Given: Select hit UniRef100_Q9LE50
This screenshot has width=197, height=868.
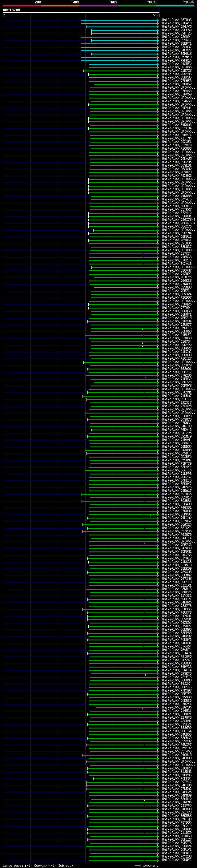Looking at the screenshot, I should [177, 30].
